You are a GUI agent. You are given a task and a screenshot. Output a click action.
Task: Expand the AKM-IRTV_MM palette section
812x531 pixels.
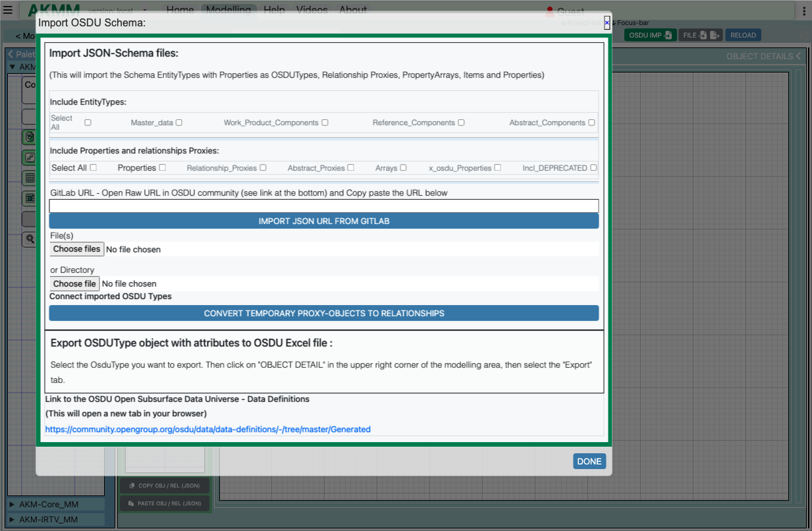coord(56,520)
